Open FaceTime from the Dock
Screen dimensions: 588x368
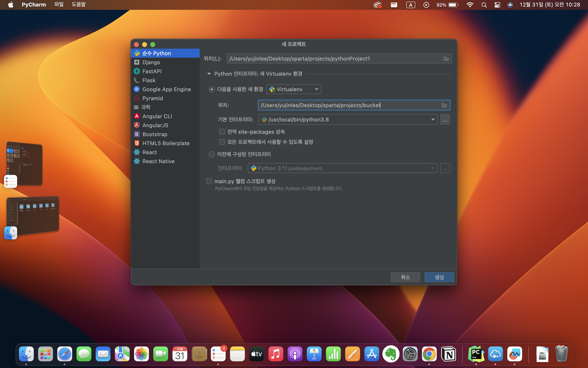[x=161, y=354]
